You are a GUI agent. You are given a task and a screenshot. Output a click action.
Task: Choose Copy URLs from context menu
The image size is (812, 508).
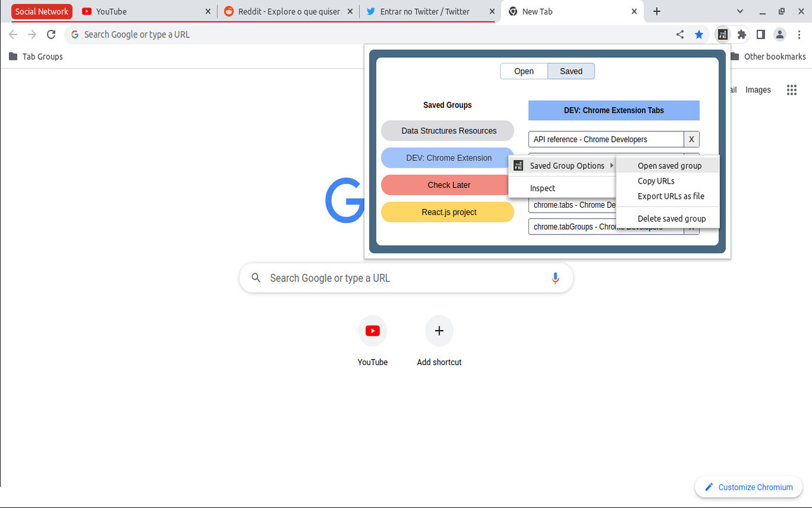[x=668, y=181]
